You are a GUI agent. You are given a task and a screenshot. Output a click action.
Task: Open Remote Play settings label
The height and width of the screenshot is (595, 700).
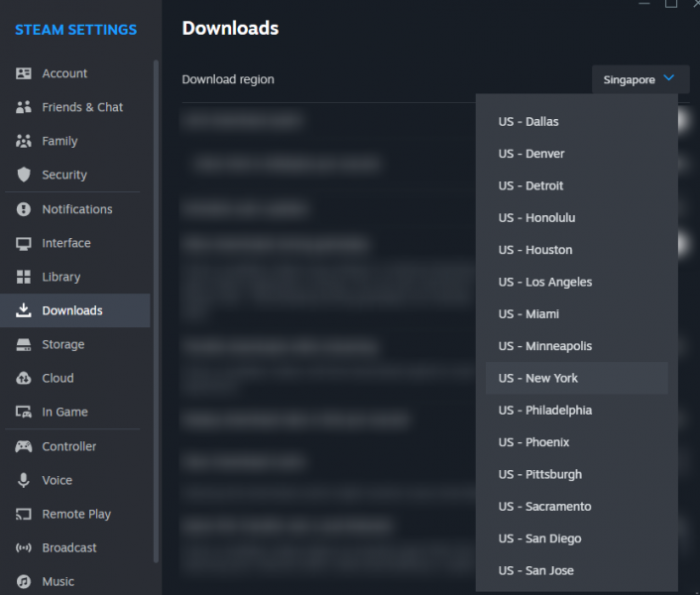[x=76, y=514]
